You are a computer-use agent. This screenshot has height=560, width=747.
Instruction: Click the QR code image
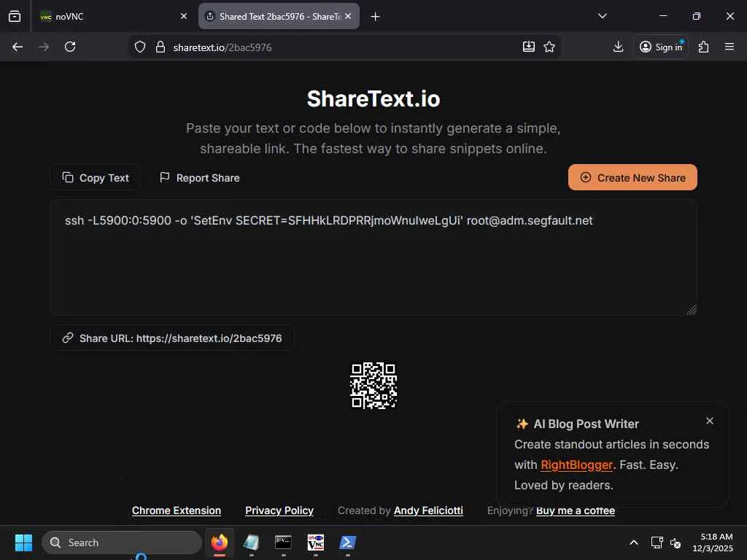coord(373,386)
